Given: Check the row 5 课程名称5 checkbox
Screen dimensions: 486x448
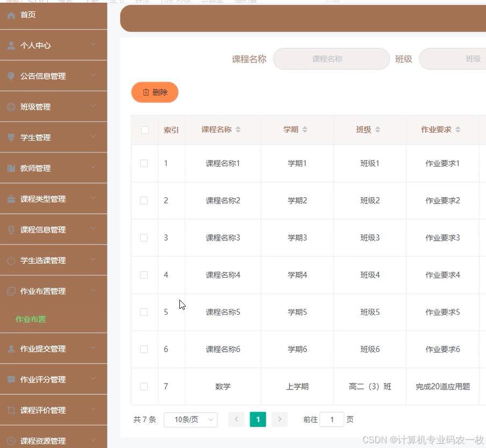Looking at the screenshot, I should pos(144,312).
